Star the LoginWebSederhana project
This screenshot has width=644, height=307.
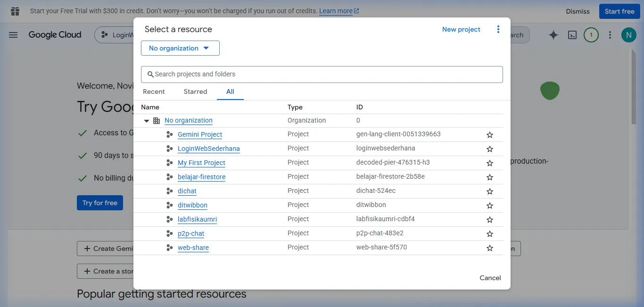tap(490, 149)
